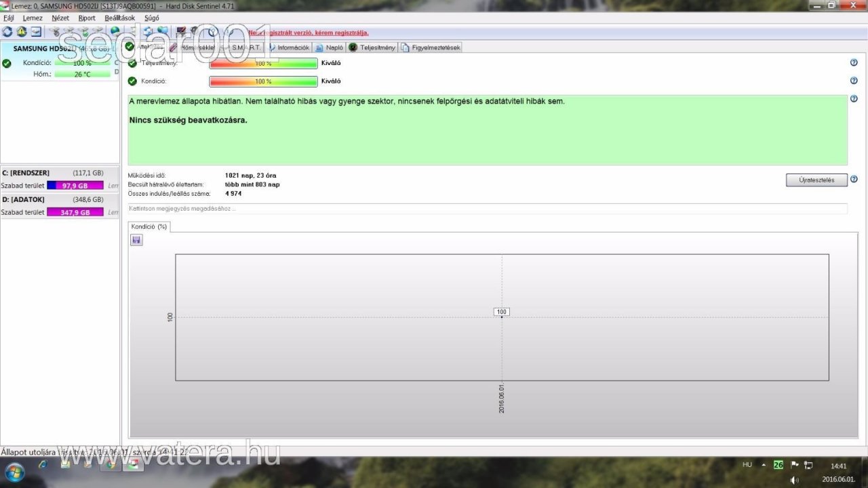868x488 pixels.
Task: Click the Teljesítmény 100 % gradient bar
Action: tap(263, 63)
